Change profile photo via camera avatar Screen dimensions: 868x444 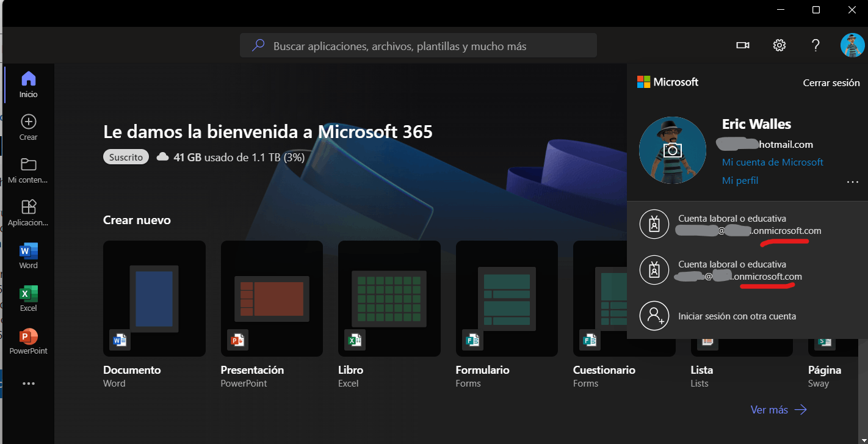[x=672, y=150]
